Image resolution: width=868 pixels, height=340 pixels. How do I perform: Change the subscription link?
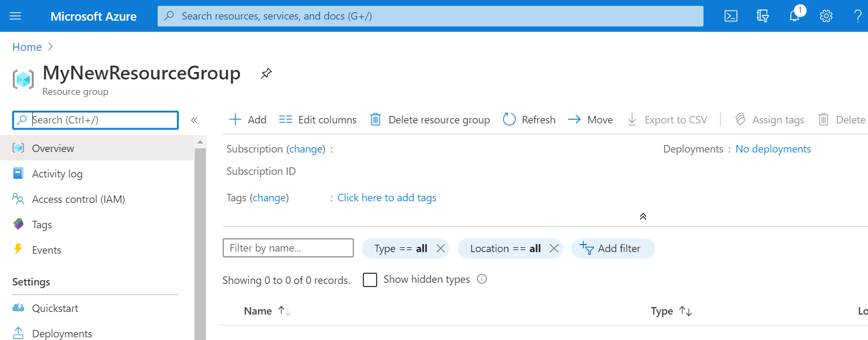306,149
